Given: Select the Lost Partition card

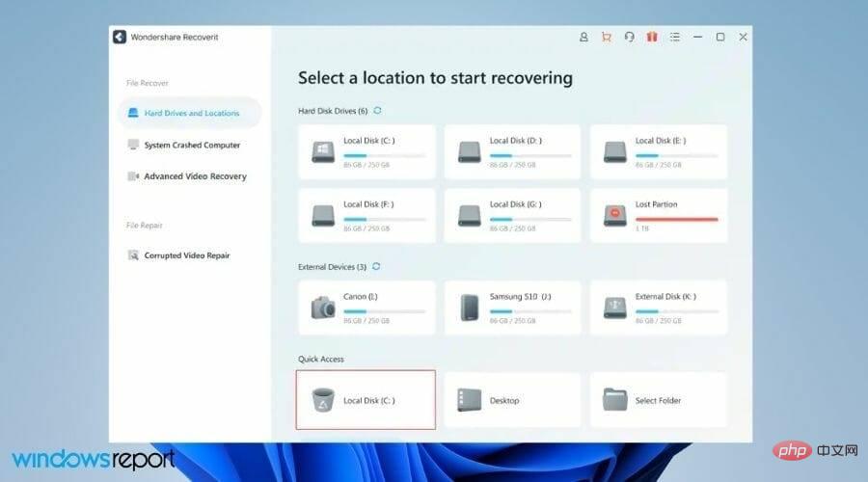Looking at the screenshot, I should (659, 215).
